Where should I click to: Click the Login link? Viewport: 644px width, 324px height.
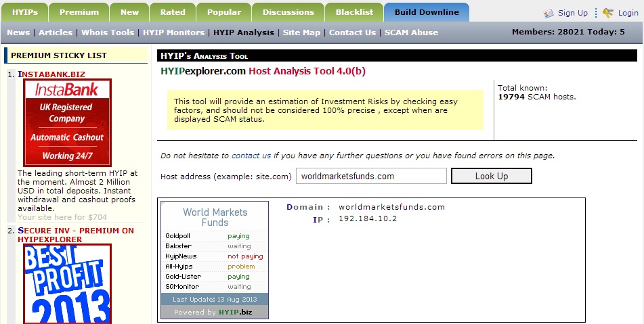pyautogui.click(x=628, y=13)
